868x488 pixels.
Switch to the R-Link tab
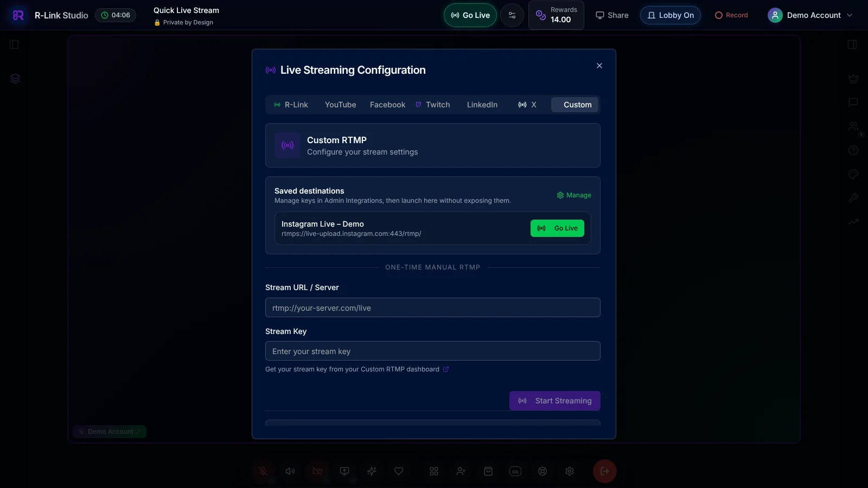tap(291, 105)
